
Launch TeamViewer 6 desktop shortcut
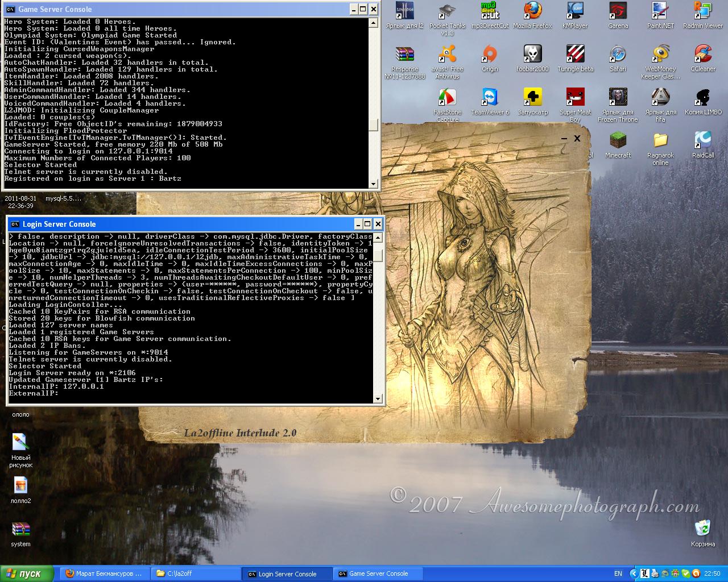(490, 102)
